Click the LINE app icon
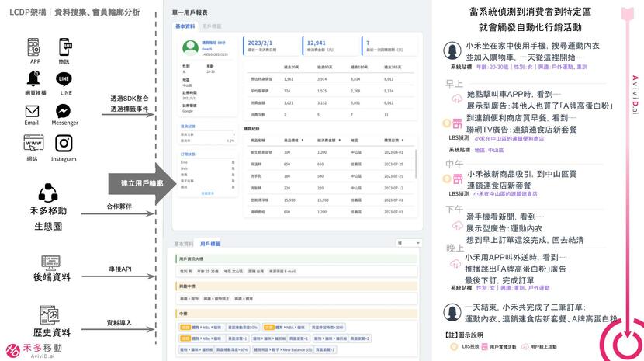Screen dimensions: 644x361 [65, 78]
